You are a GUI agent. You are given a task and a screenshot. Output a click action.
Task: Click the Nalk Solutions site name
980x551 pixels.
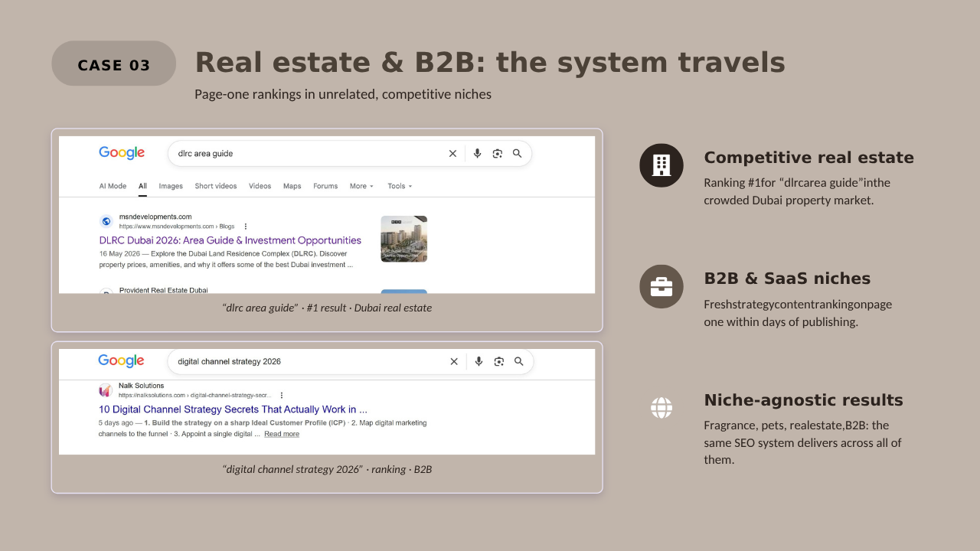[141, 386]
